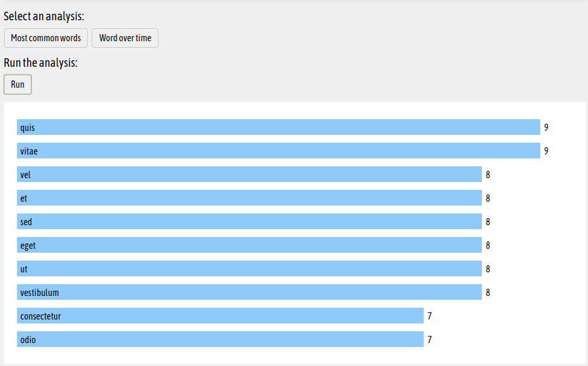The height and width of the screenshot is (366, 588).
Task: Click the count 7 beside odio bar
Action: tap(430, 340)
